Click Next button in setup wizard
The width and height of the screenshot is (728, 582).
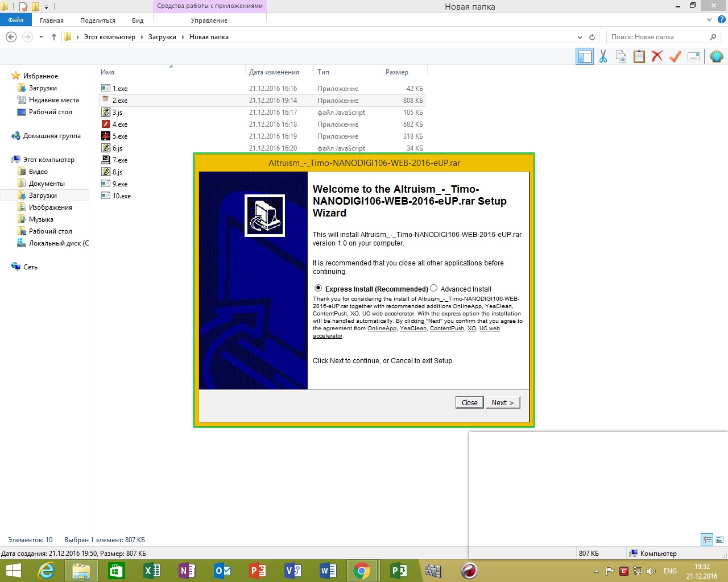[x=503, y=402]
